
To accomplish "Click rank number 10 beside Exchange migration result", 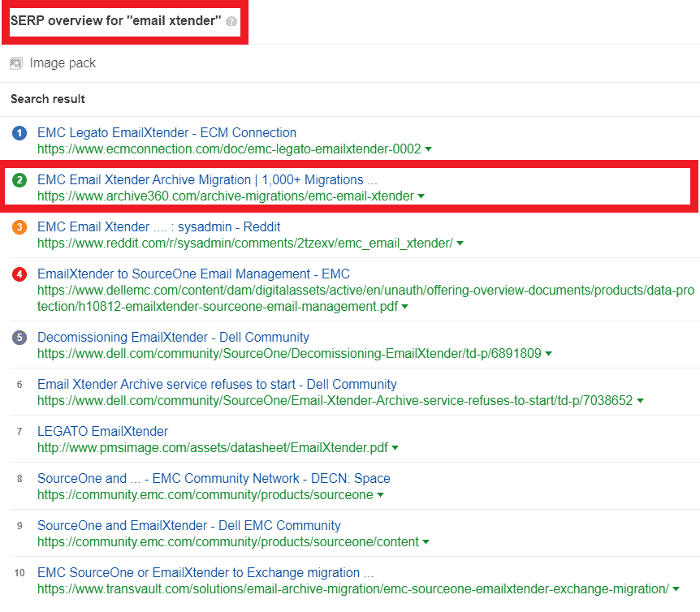I will (x=19, y=573).
